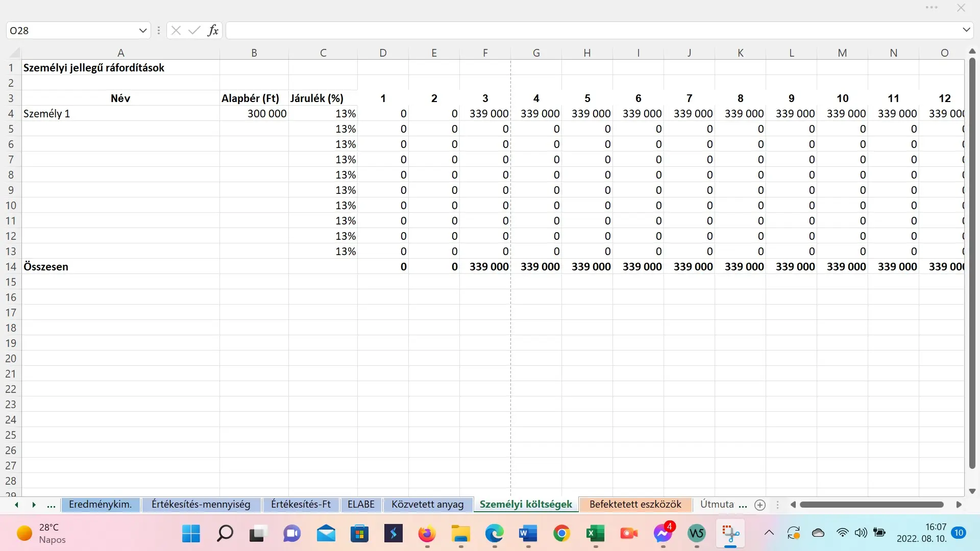
Task: Select row 14 header Összesen row
Action: click(11, 267)
